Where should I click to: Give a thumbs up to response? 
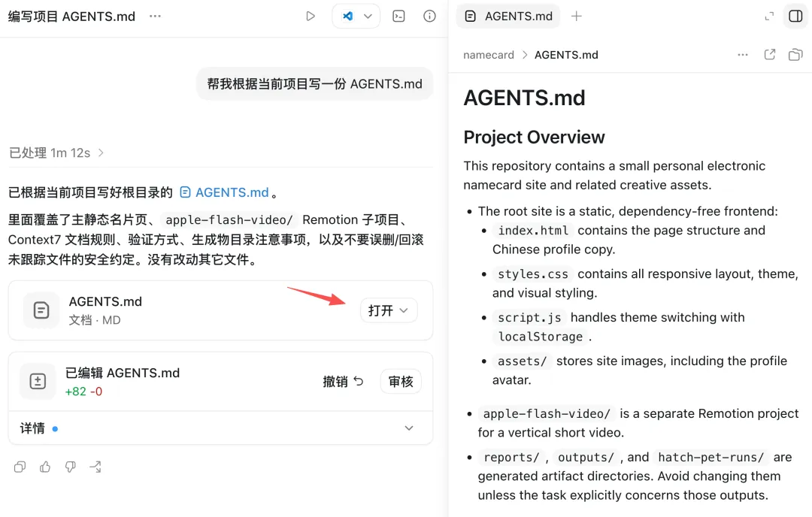45,467
